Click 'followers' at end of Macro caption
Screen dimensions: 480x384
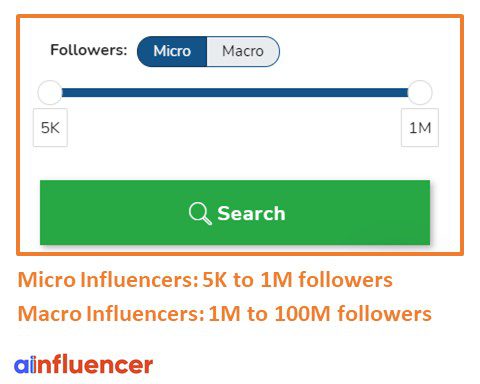[384, 314]
